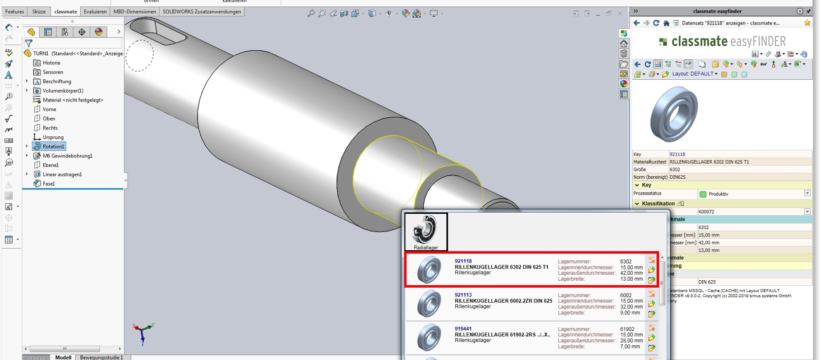Screen dimensions: 820x360
Task: Open the DisplayManager color ball tab
Action: click(x=98, y=32)
